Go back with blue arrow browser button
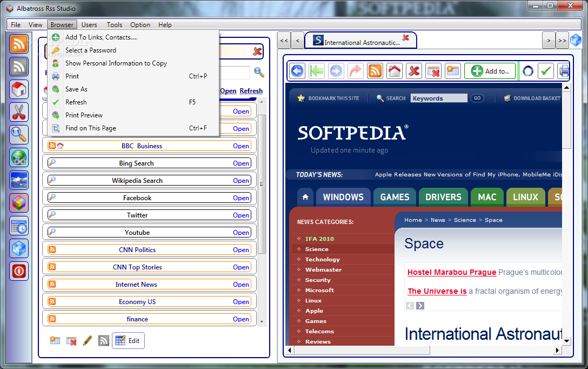 (297, 70)
